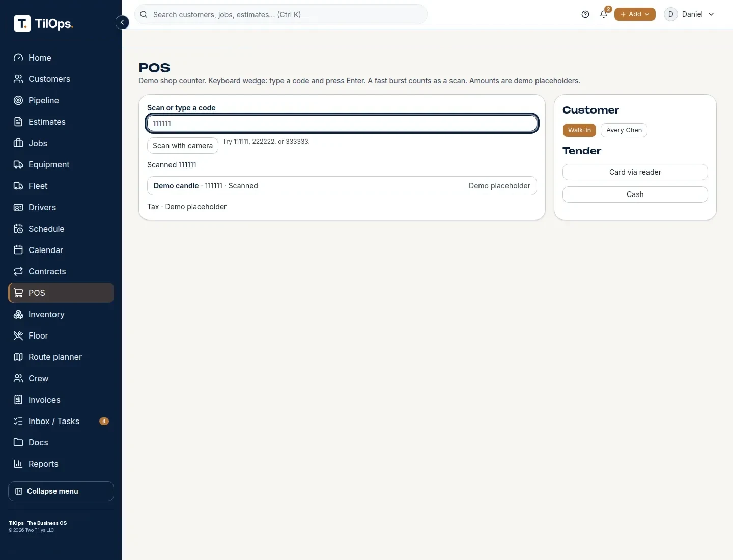Click the Home icon in sidebar
This screenshot has width=733, height=560.
pos(18,58)
